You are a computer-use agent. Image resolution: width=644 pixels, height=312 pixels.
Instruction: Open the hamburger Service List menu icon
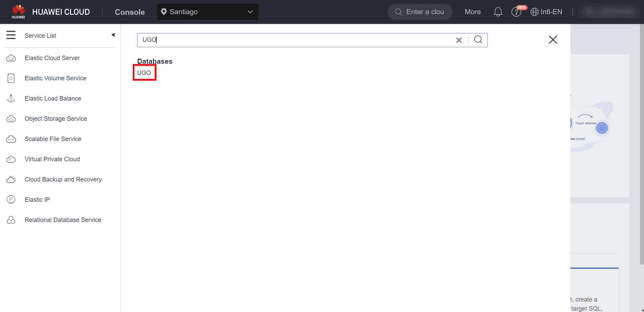(11, 35)
